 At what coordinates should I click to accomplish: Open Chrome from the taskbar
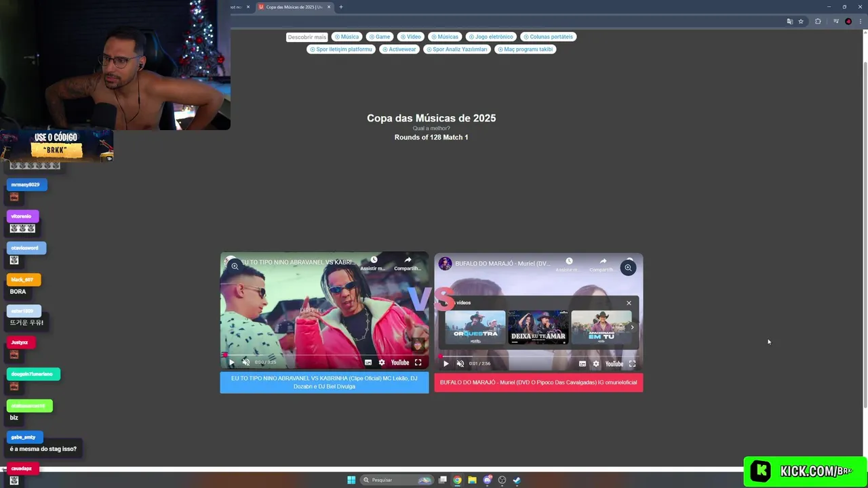coord(458,480)
